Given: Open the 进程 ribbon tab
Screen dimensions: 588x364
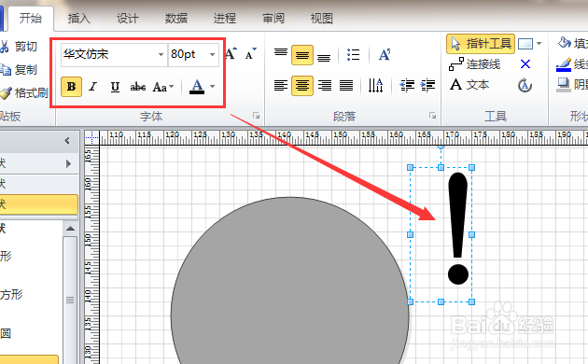Looking at the screenshot, I should point(225,18).
